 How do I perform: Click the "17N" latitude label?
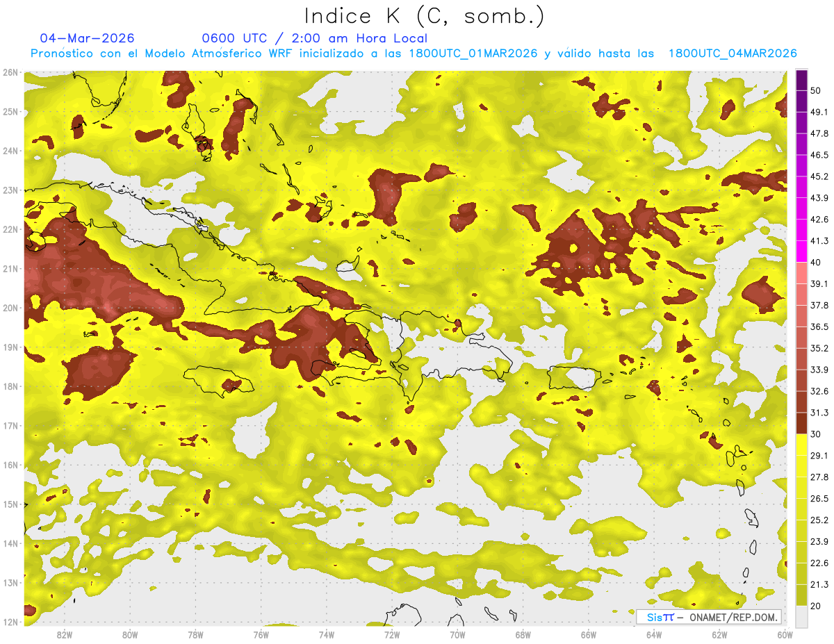10,426
